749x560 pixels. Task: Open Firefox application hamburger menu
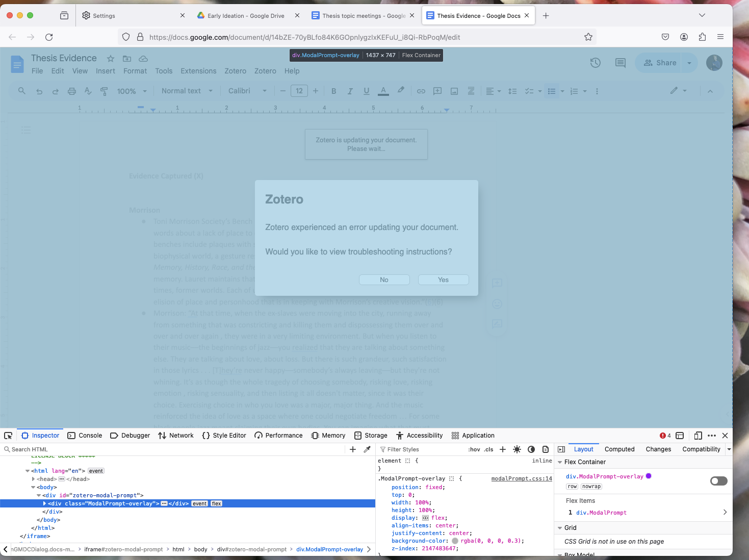pyautogui.click(x=720, y=37)
